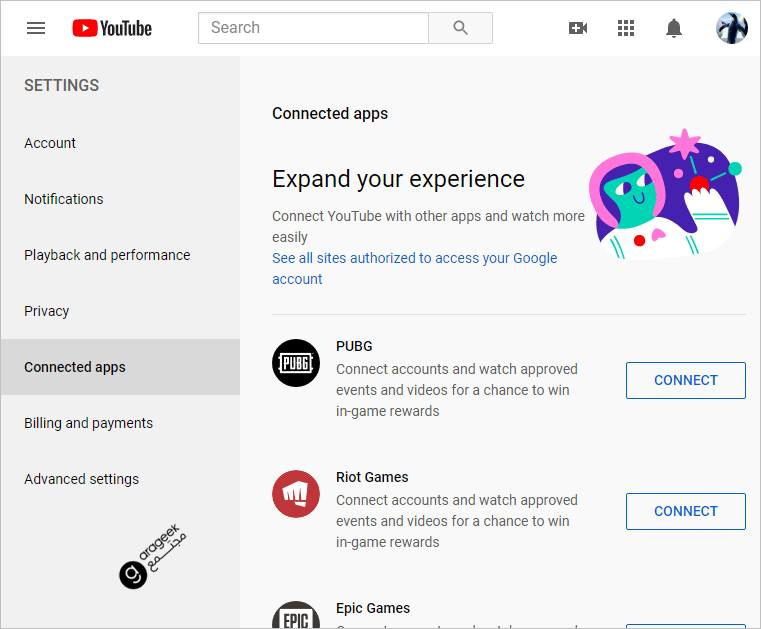Click the Riot Games fist logo
Viewport: 761px width, 629px height.
coord(296,494)
